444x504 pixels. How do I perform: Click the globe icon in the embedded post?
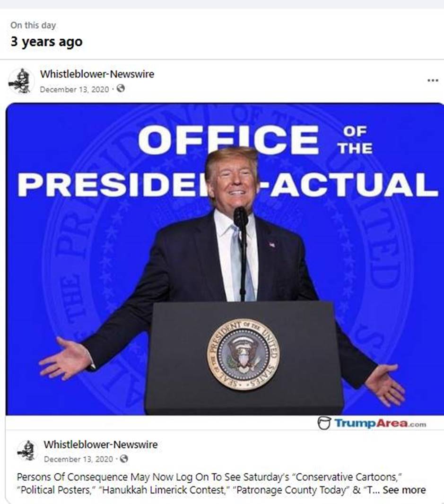click(124, 459)
